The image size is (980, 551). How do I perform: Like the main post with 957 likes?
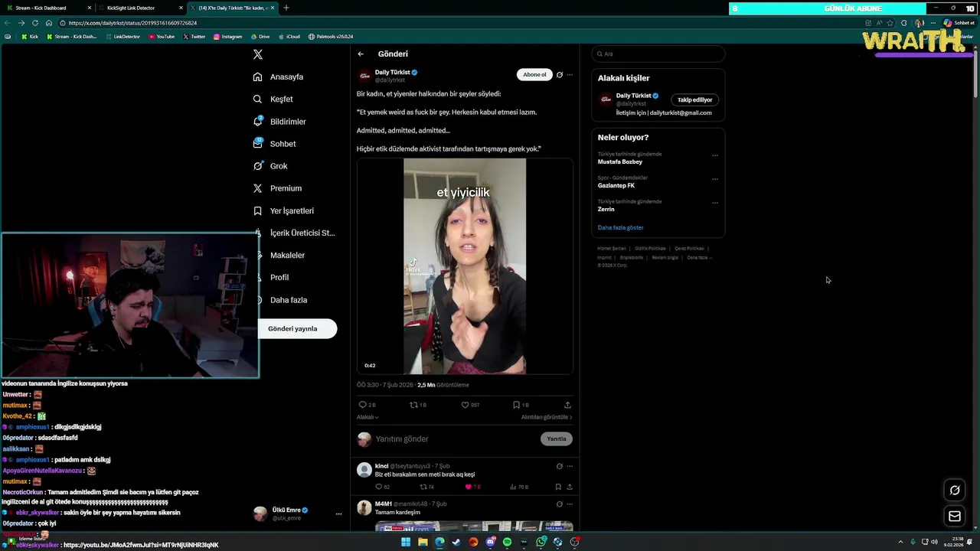[465, 405]
